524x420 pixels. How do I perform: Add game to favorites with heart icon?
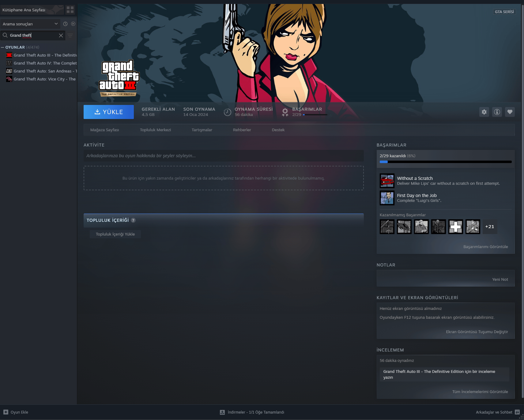(x=510, y=112)
